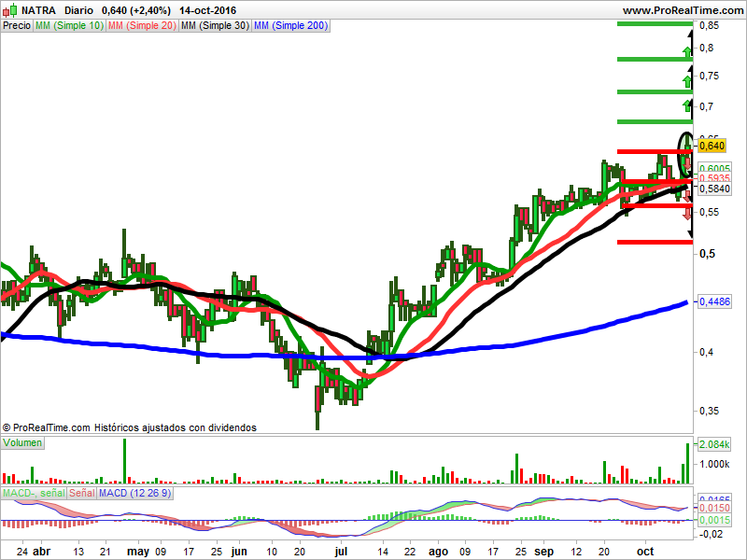This screenshot has height=560, width=747.
Task: Click the 20 MA value tag 0,5935
Action: (x=714, y=178)
